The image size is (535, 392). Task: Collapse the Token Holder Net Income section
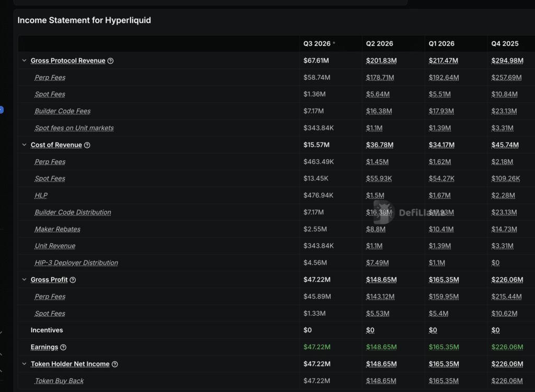(x=24, y=364)
